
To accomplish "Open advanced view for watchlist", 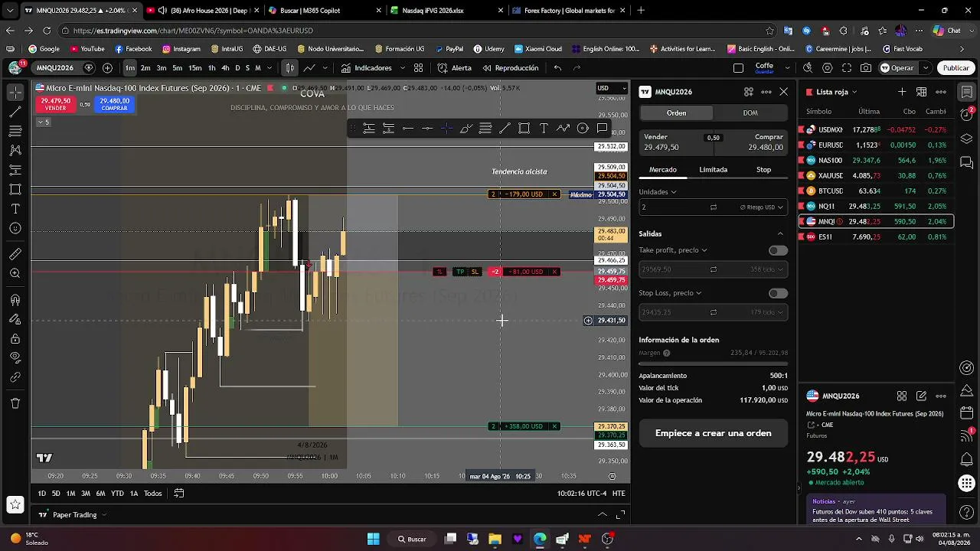I will coord(922,92).
